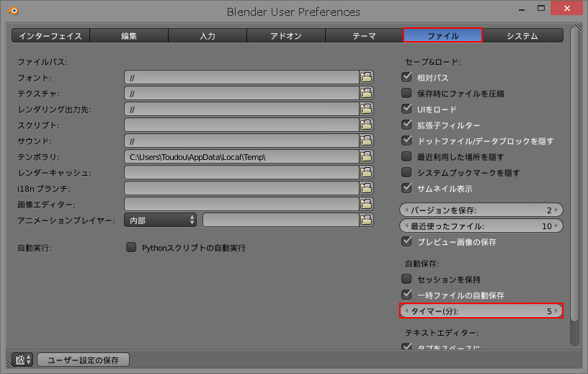Open editor type selector at bottom left
Image resolution: width=588 pixels, height=374 pixels.
click(23, 360)
